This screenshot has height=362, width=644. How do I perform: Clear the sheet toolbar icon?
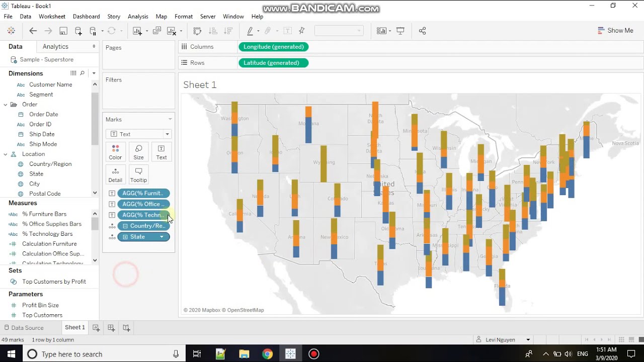coord(172,31)
